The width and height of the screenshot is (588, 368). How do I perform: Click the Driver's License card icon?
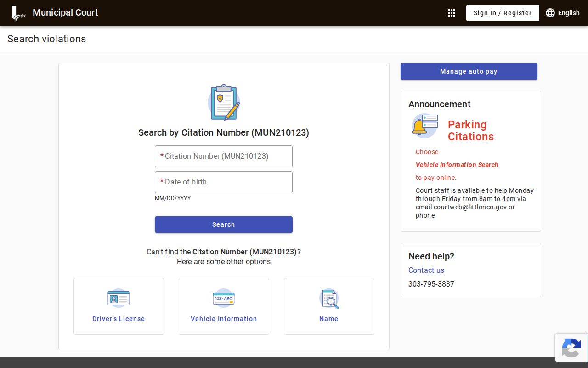119,299
